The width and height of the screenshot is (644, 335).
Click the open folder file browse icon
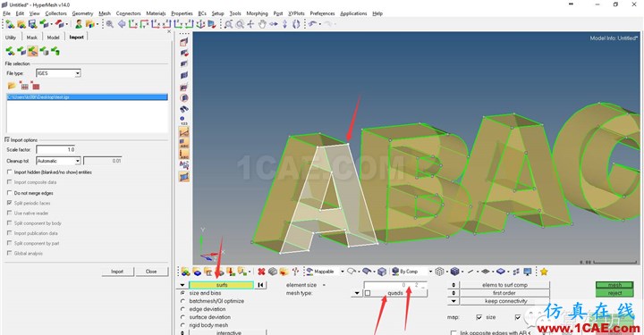pyautogui.click(x=12, y=86)
